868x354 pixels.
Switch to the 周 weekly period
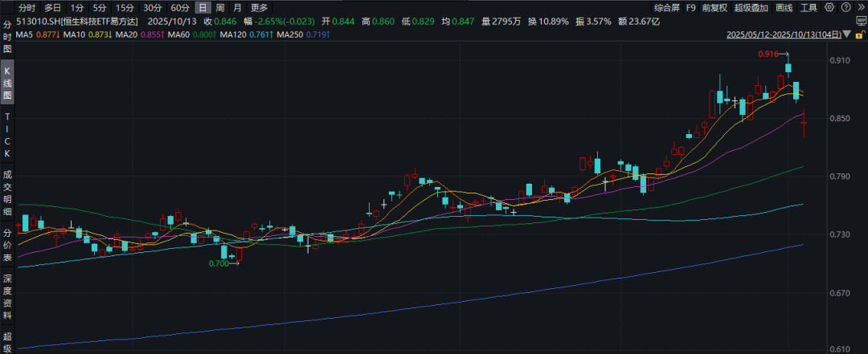pos(219,7)
